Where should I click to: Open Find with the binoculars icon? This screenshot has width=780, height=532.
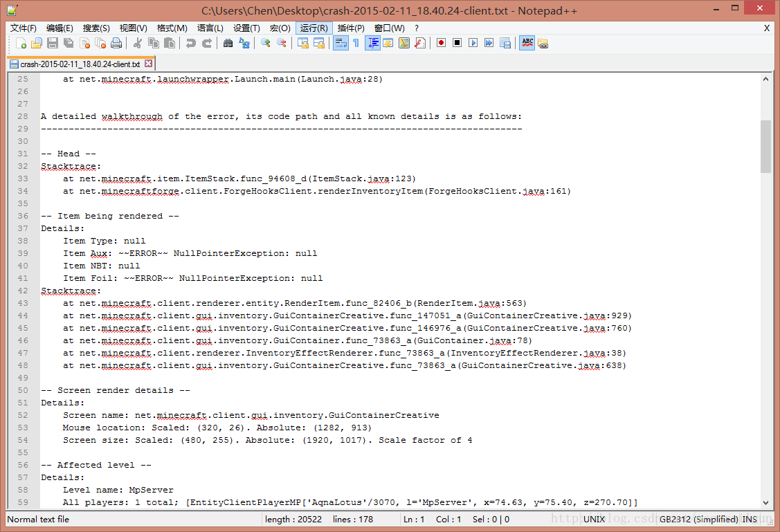[228, 44]
